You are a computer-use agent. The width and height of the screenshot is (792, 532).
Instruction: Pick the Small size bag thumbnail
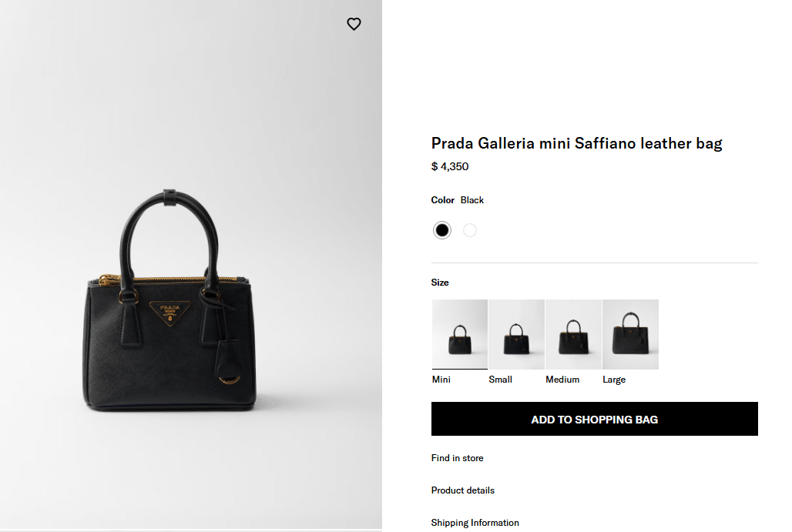pyautogui.click(x=516, y=334)
